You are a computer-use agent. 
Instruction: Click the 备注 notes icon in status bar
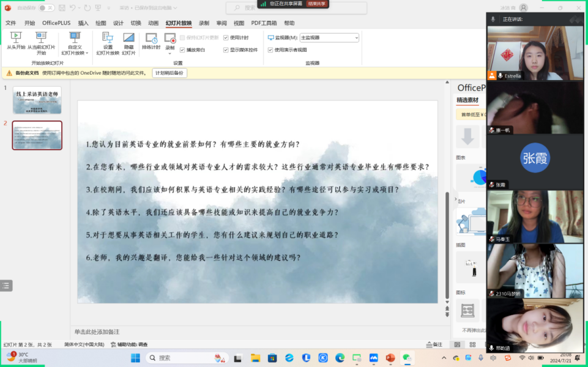click(x=434, y=345)
